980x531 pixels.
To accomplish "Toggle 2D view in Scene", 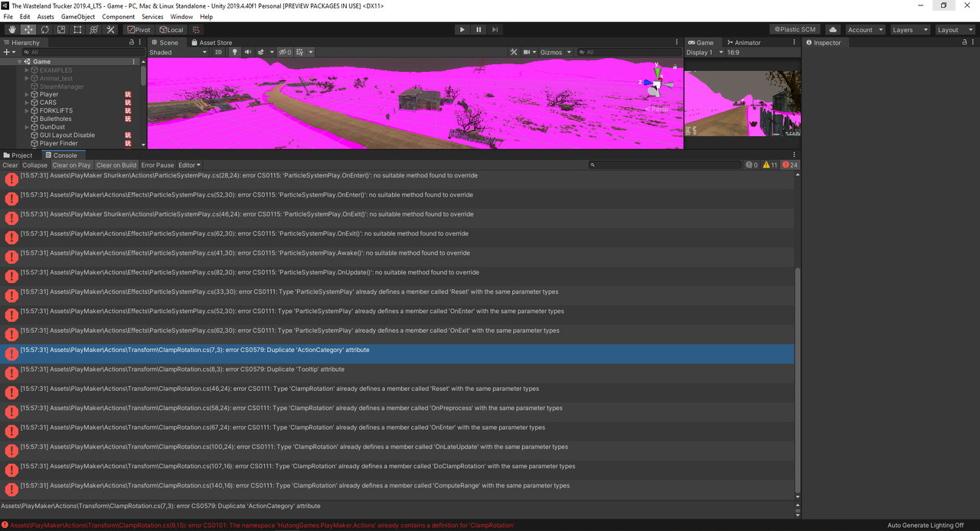I will [218, 52].
